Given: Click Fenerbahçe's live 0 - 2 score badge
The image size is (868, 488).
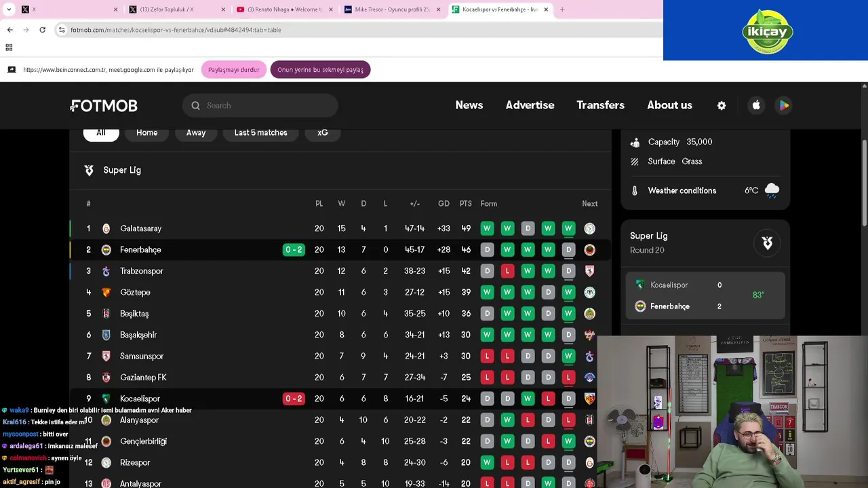Looking at the screenshot, I should click(294, 250).
